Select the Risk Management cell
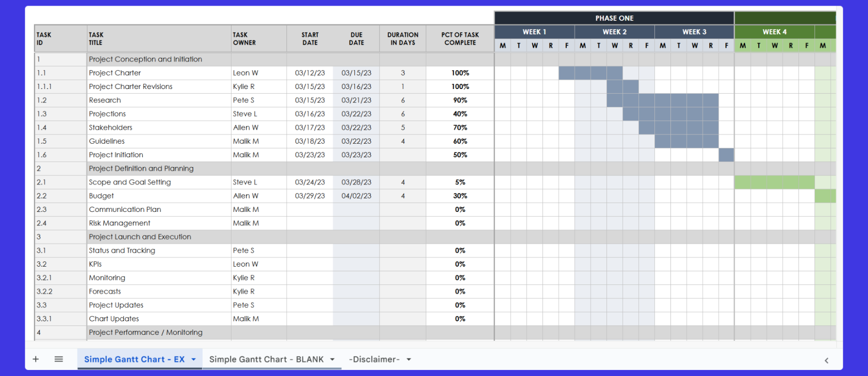 (159, 223)
